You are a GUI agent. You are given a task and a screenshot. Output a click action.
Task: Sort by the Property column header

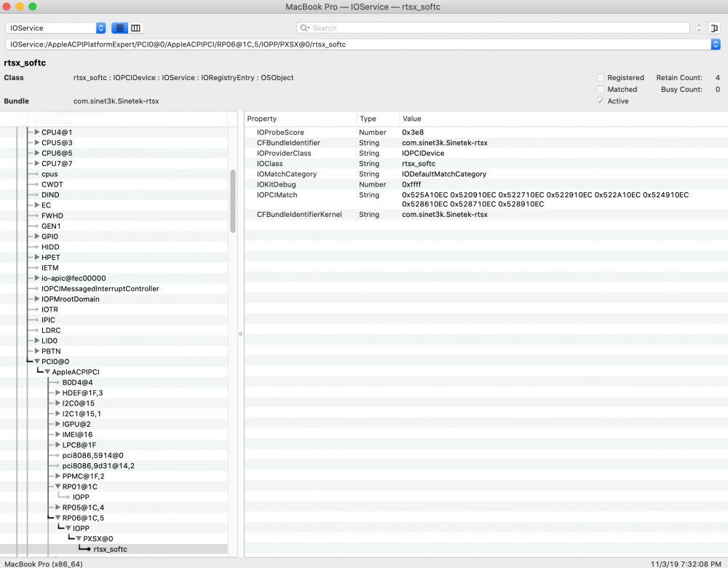(x=301, y=119)
